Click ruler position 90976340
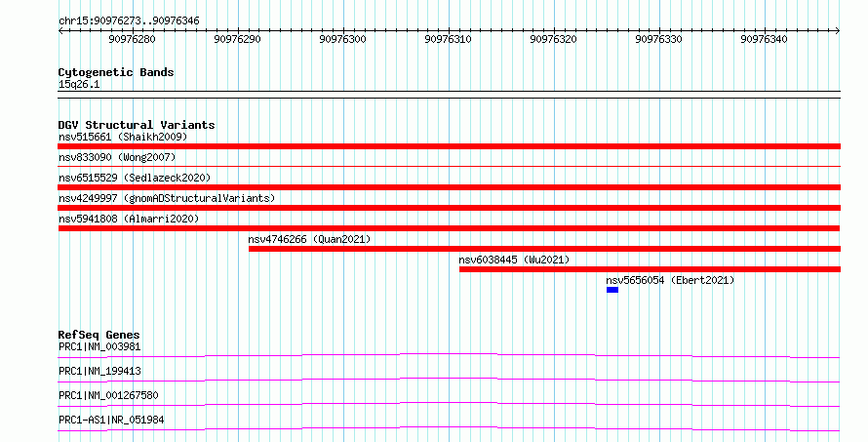 (764, 39)
